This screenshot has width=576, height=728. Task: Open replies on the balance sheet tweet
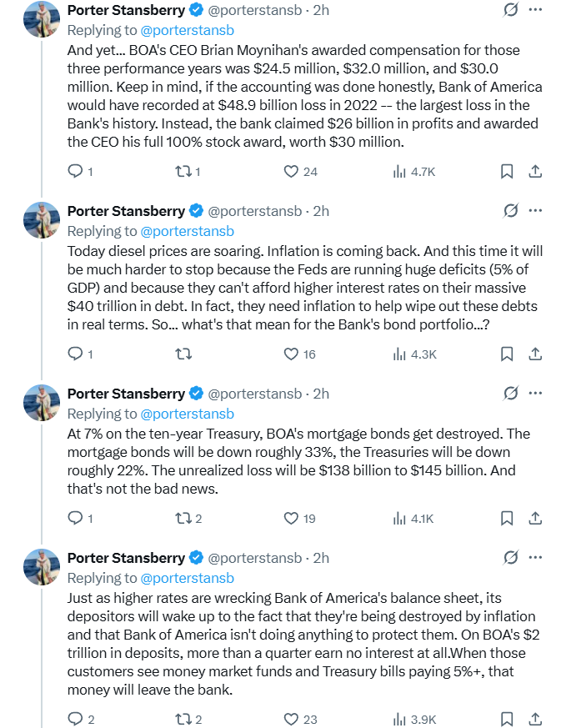(81, 719)
